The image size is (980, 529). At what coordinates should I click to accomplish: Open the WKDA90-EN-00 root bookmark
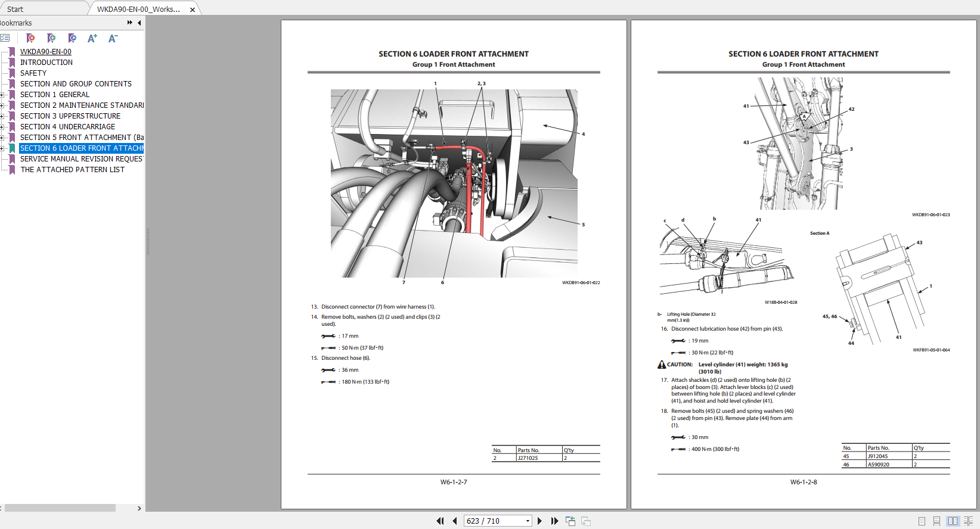tap(46, 52)
